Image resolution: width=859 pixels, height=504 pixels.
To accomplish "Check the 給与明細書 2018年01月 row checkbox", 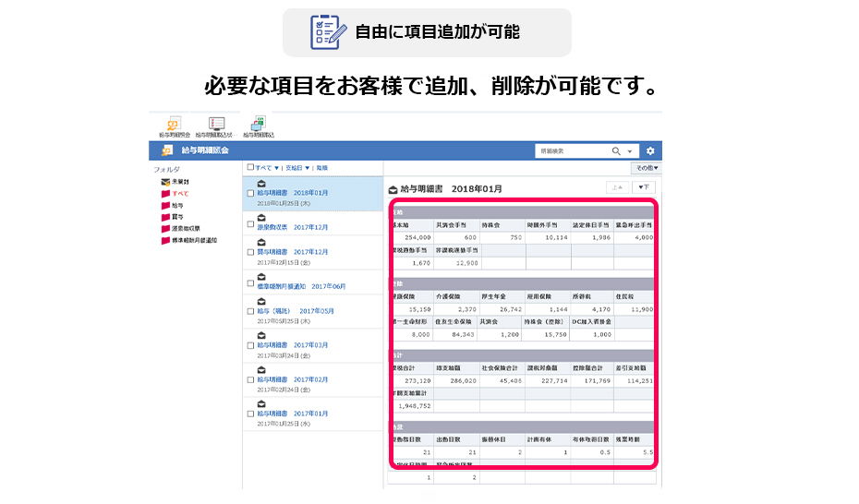I will coord(250,193).
